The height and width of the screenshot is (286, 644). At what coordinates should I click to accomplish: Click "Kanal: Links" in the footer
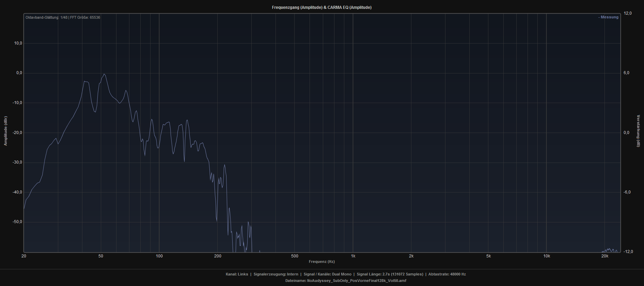[x=237, y=274]
